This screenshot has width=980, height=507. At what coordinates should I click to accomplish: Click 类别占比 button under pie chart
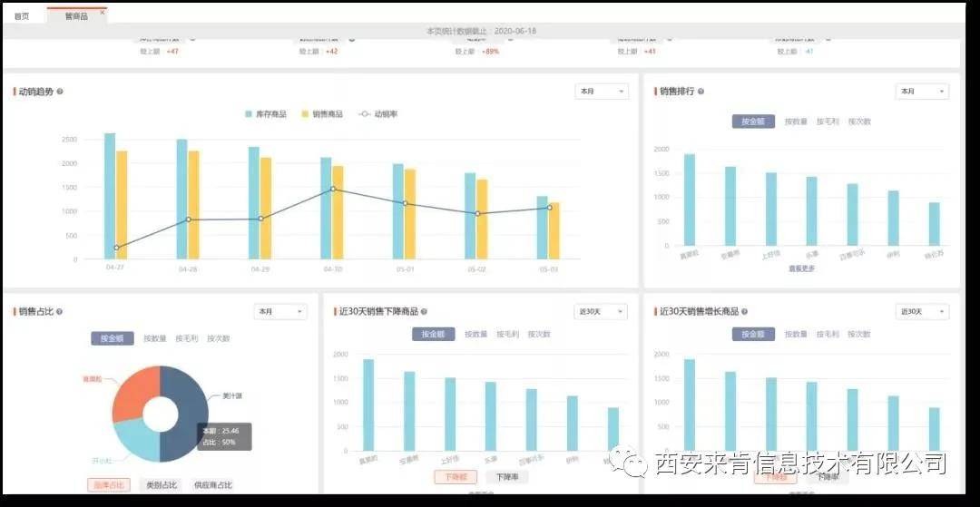click(162, 484)
